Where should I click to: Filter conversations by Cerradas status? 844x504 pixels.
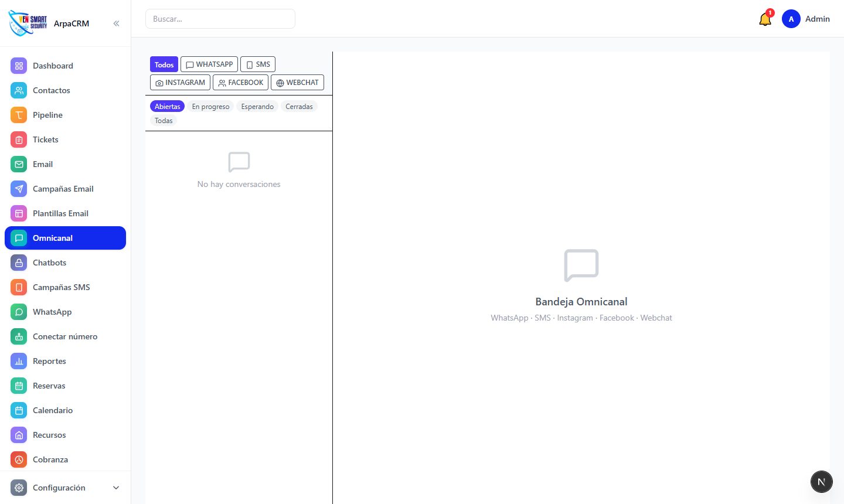[299, 106]
